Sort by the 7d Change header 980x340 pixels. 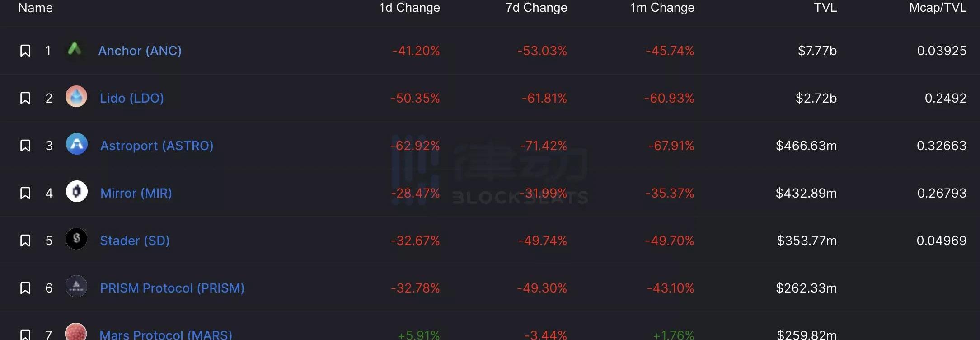pos(536,8)
